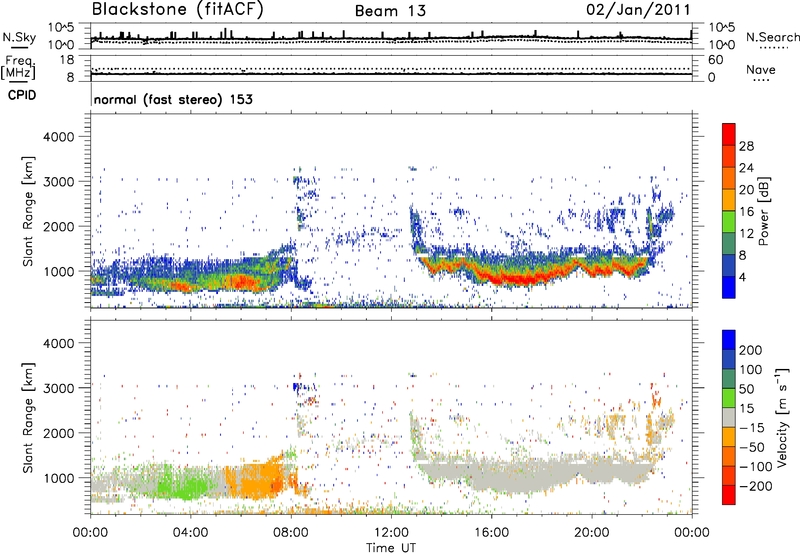800x554 pixels.
Task: Select 'Slant Range [km]' label of Power panel
Action: pyautogui.click(x=28, y=211)
